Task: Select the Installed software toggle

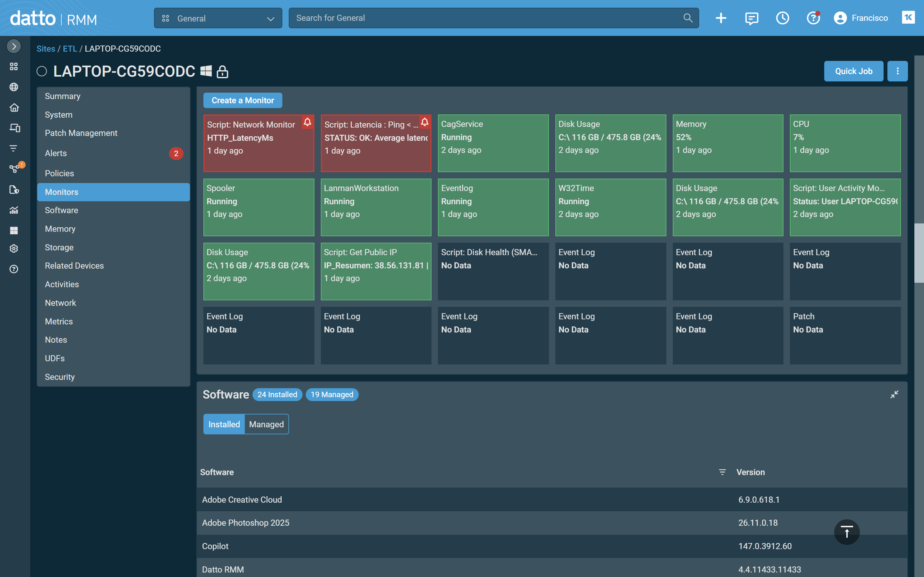Action: click(x=224, y=424)
